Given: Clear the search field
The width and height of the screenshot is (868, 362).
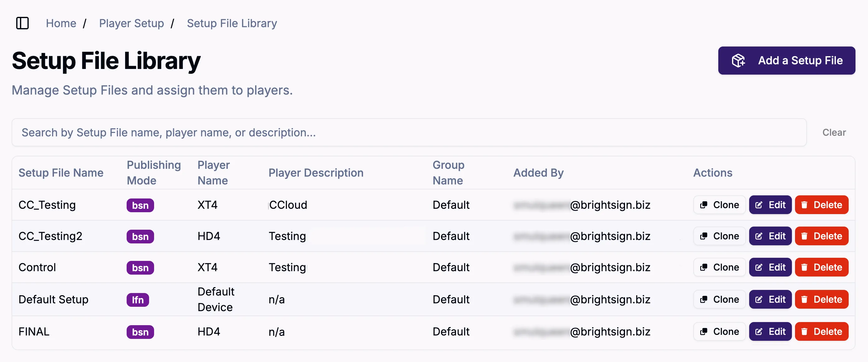Looking at the screenshot, I should [x=834, y=132].
